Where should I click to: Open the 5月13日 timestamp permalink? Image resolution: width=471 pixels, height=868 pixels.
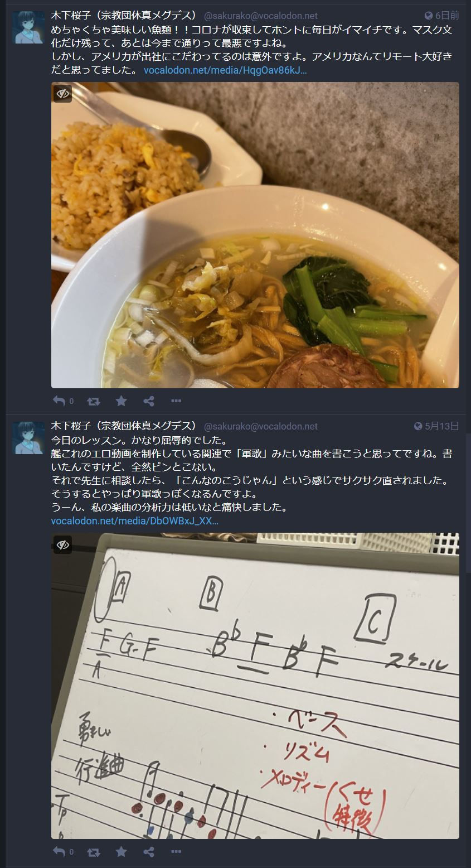tap(437, 426)
